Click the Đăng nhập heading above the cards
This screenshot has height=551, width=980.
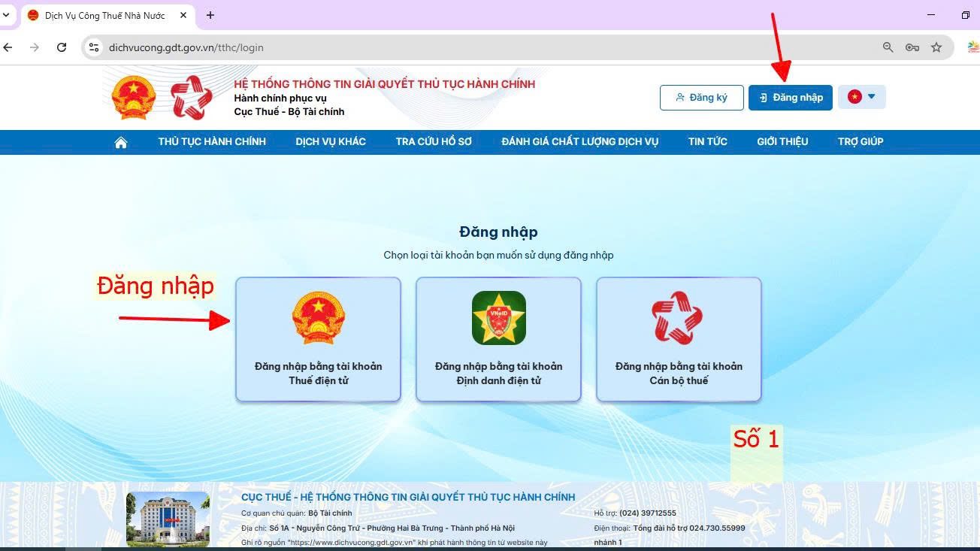coord(498,232)
